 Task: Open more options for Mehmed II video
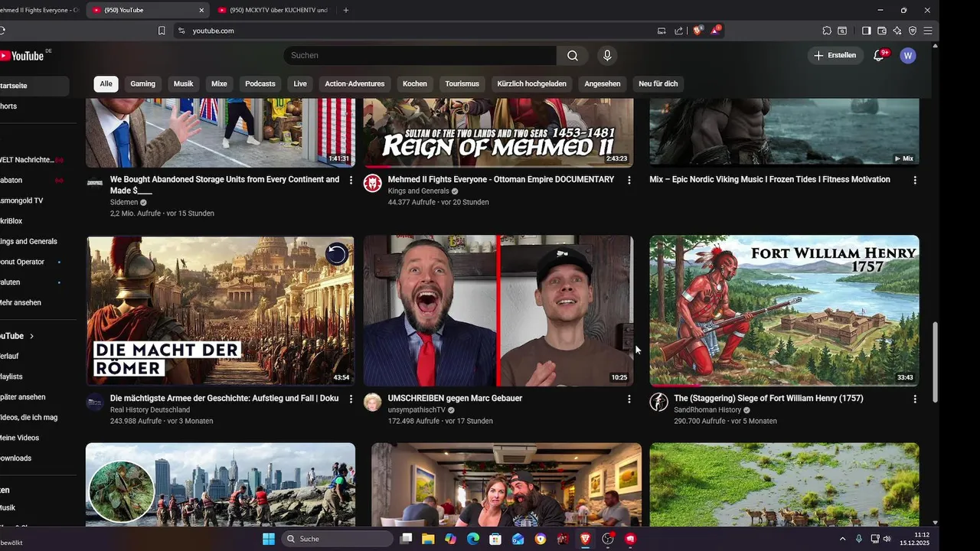tap(629, 180)
